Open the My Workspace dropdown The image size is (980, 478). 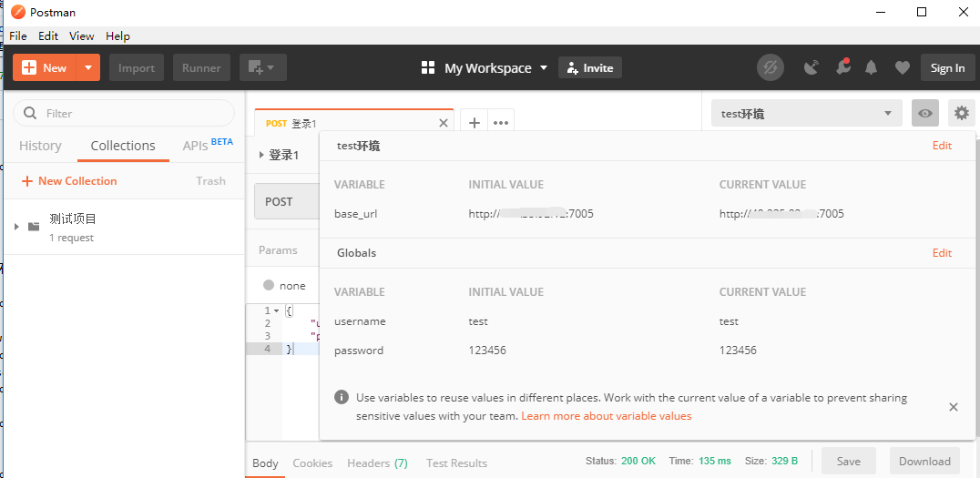(x=485, y=67)
